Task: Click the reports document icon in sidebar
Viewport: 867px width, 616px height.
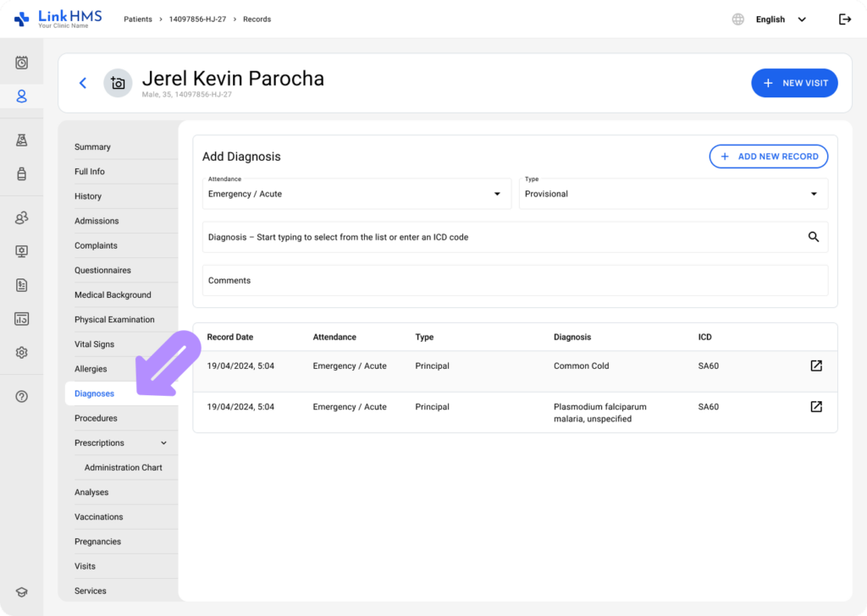Action: [x=21, y=285]
